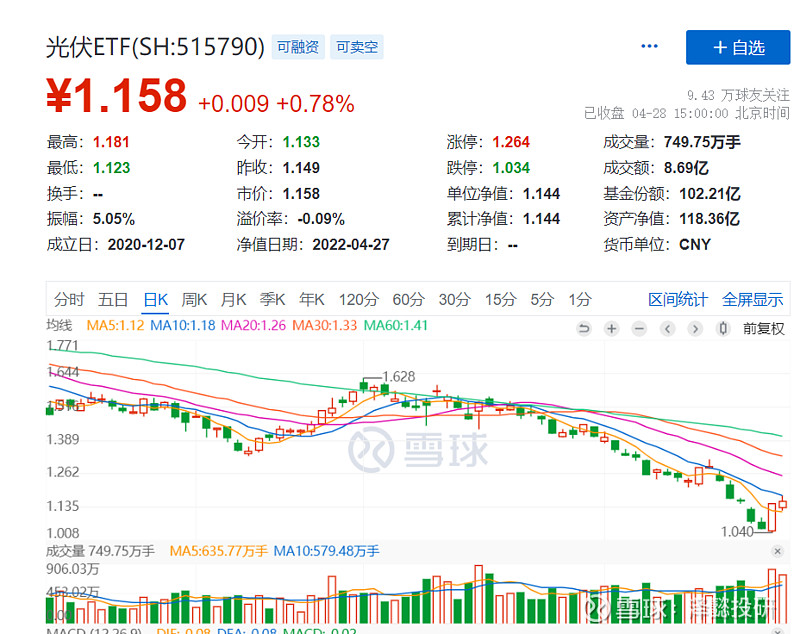800x634 pixels.
Task: Click the 净值日期 value 2022-04-27
Action: (351, 245)
